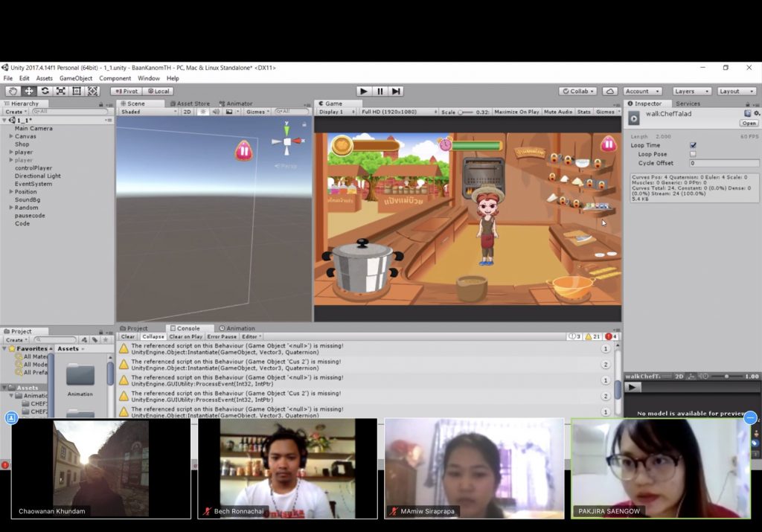Image resolution: width=762 pixels, height=532 pixels.
Task: Open the GameObject menu
Action: pyautogui.click(x=76, y=78)
